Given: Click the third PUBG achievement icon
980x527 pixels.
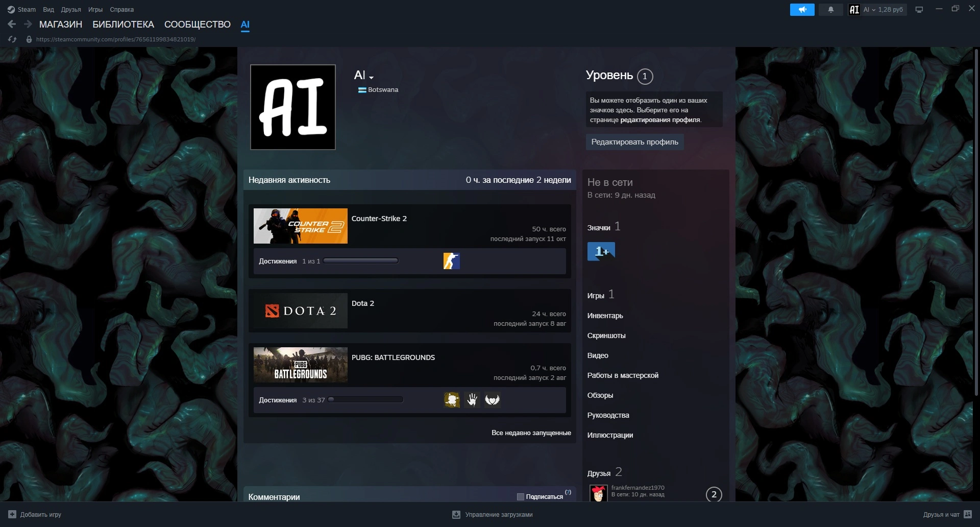Looking at the screenshot, I should click(493, 400).
